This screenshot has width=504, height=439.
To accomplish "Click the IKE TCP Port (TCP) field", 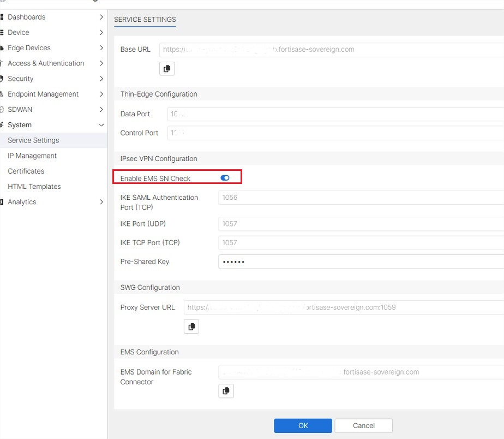I will point(361,242).
